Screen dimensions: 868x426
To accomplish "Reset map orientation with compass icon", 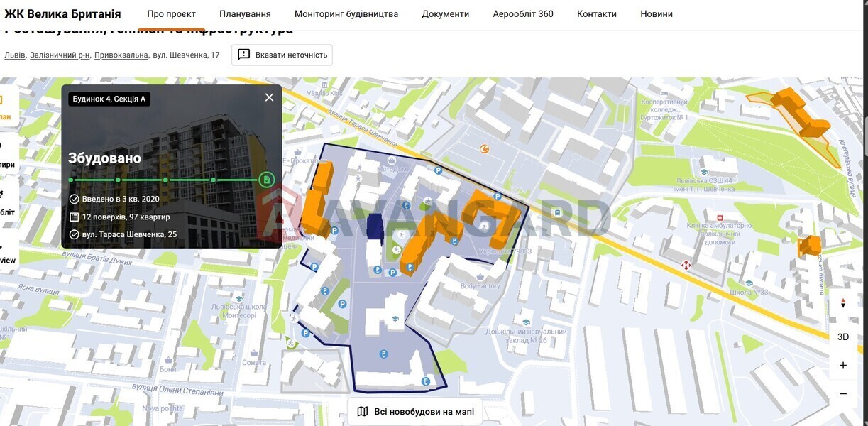I will (842, 303).
